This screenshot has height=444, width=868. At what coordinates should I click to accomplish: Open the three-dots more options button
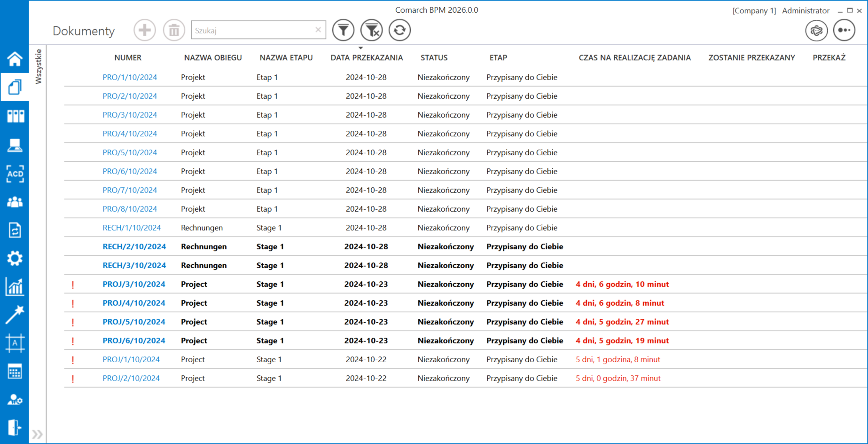click(x=844, y=31)
